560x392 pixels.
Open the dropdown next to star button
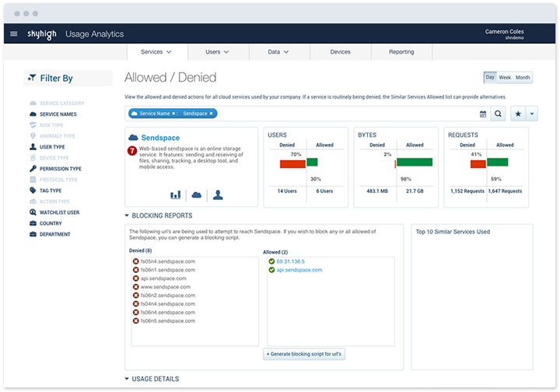532,114
